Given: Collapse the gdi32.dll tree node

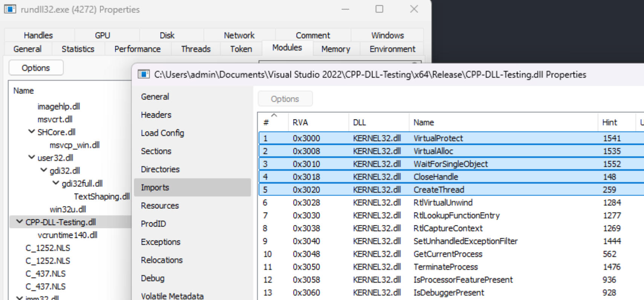Looking at the screenshot, I should pyautogui.click(x=44, y=170).
